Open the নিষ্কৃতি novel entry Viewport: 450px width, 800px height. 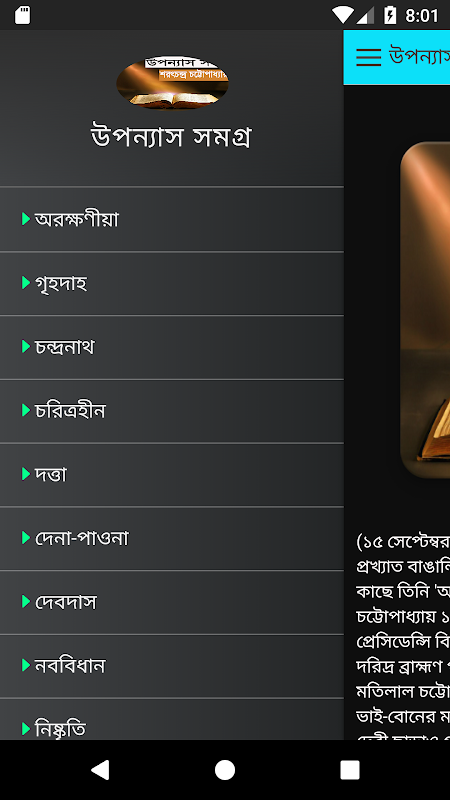(171, 719)
